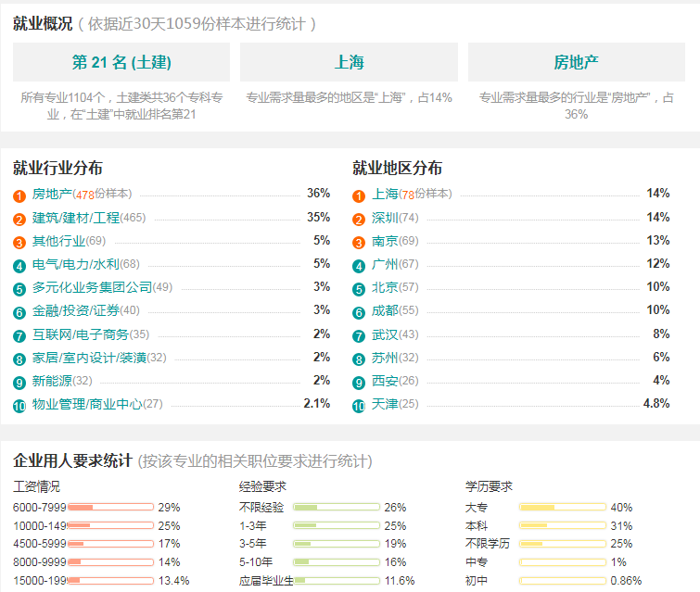Open the 南京 region link
This screenshot has height=592, width=700.
click(385, 241)
